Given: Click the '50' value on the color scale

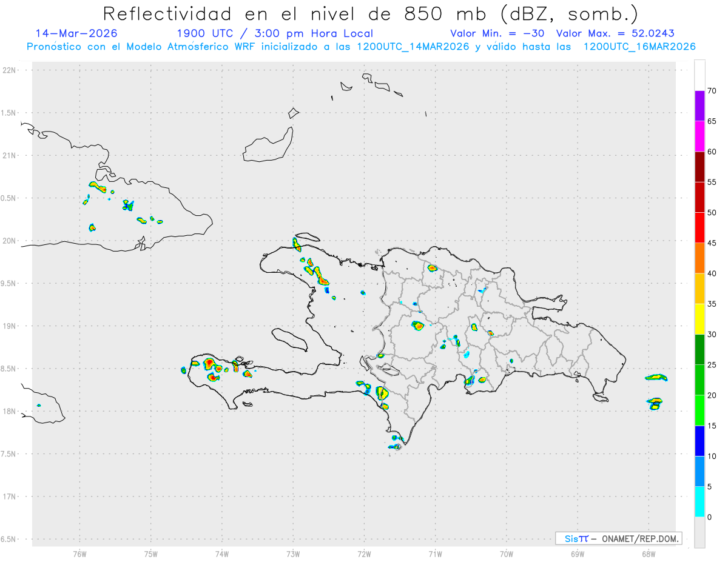Looking at the screenshot, I should coord(712,213).
